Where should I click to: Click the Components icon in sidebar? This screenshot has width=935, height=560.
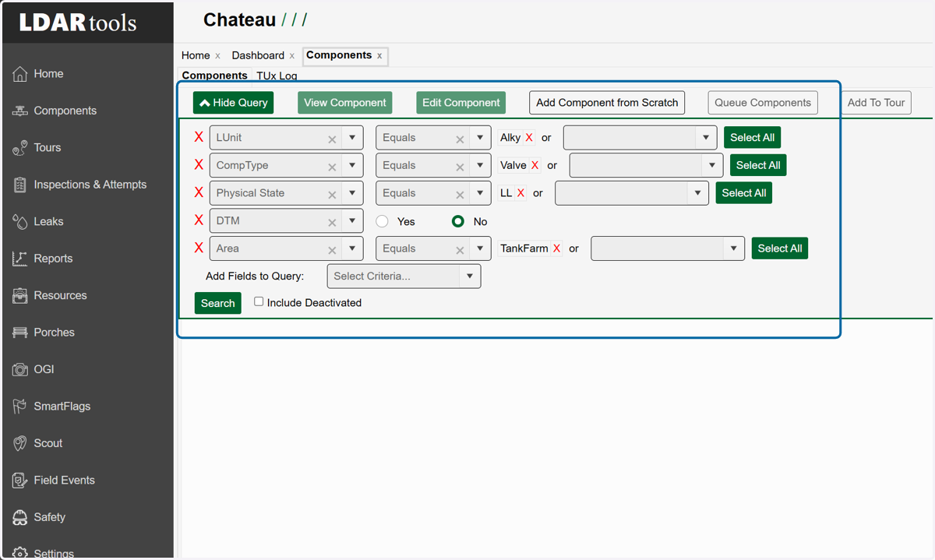coord(19,111)
